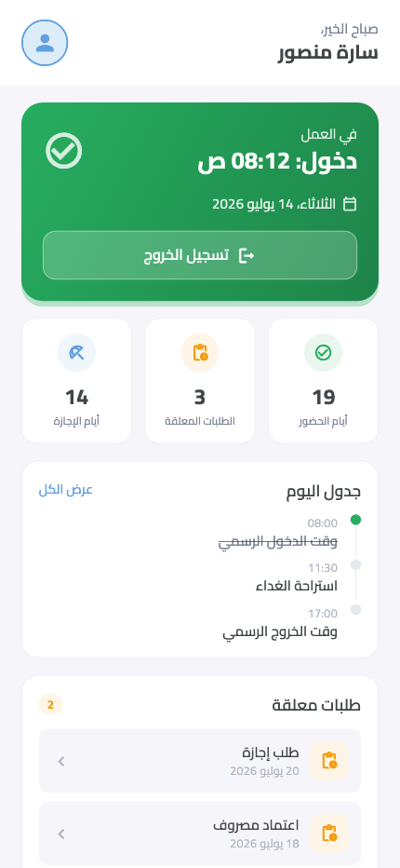Select the green 08:00 timeline dot
Screen dimensions: 400x868
(x=355, y=520)
